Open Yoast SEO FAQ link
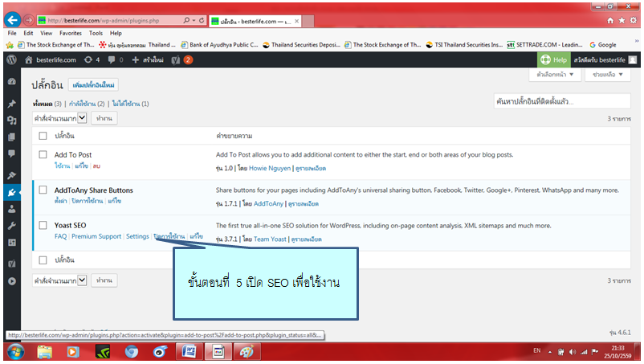Image resolution: width=644 pixels, height=364 pixels. 60,236
